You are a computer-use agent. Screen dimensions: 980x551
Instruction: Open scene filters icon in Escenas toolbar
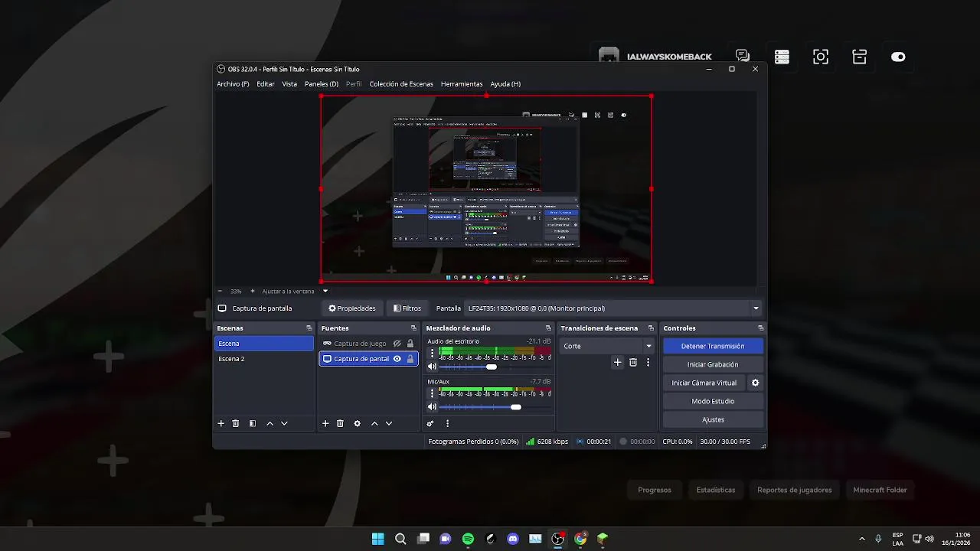point(253,423)
